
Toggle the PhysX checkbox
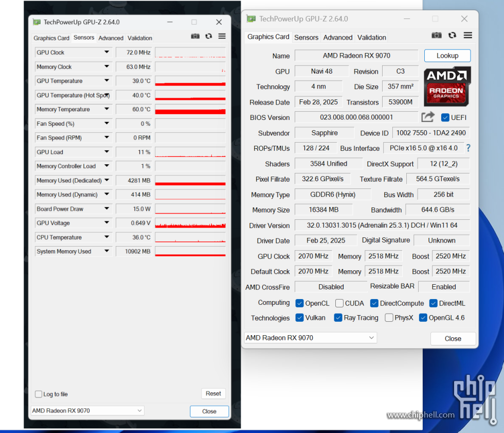click(x=389, y=318)
